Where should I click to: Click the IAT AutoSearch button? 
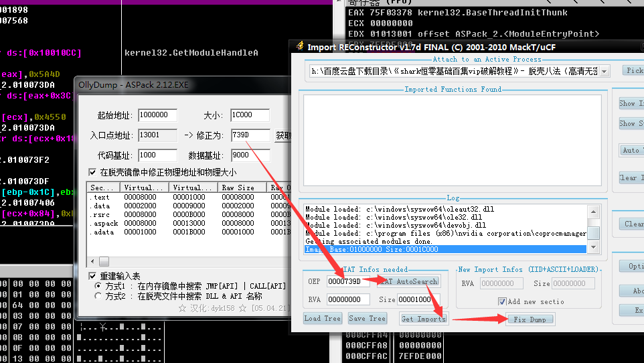point(410,282)
